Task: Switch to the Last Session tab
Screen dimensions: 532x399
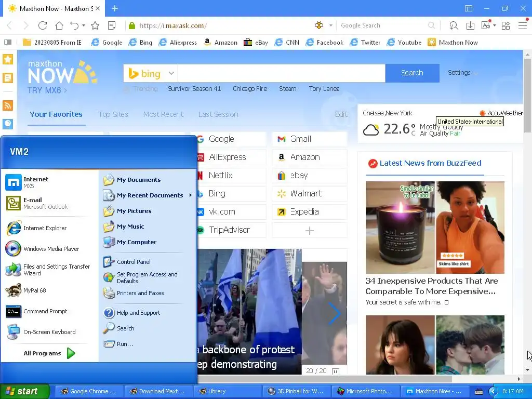Action: click(x=218, y=114)
